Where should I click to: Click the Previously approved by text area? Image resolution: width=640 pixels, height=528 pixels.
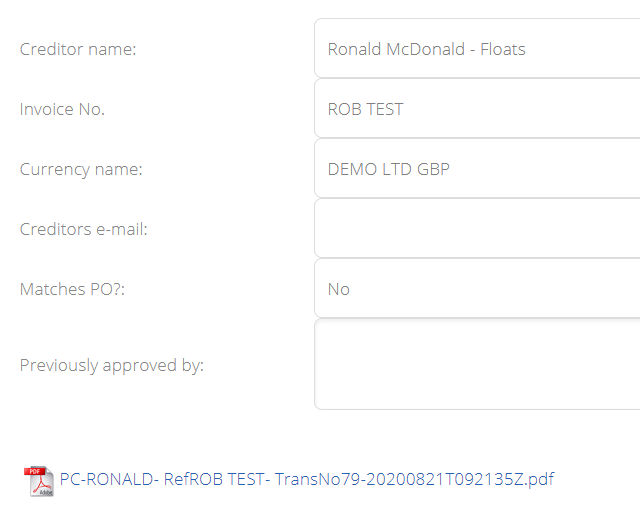[x=477, y=364]
